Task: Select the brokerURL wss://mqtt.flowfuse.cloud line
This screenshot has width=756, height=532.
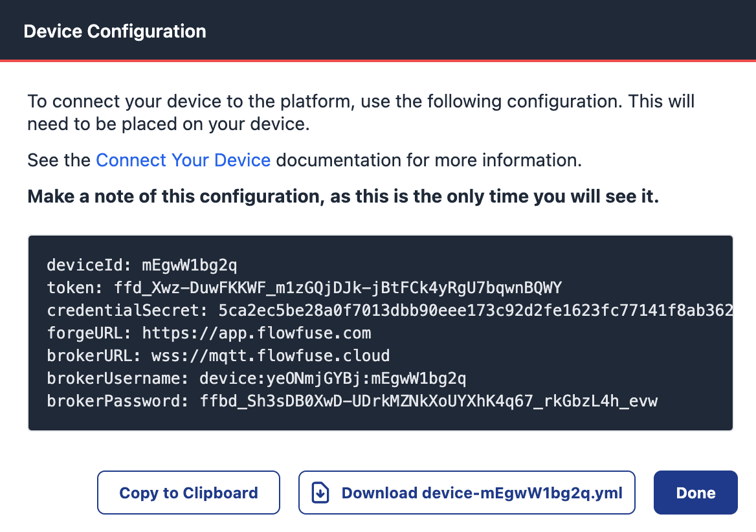Action: (x=218, y=355)
